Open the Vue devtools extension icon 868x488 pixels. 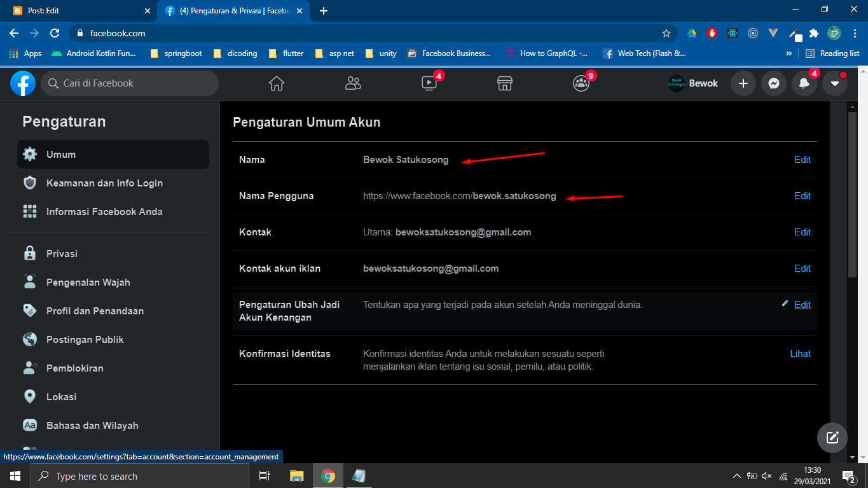coord(773,33)
